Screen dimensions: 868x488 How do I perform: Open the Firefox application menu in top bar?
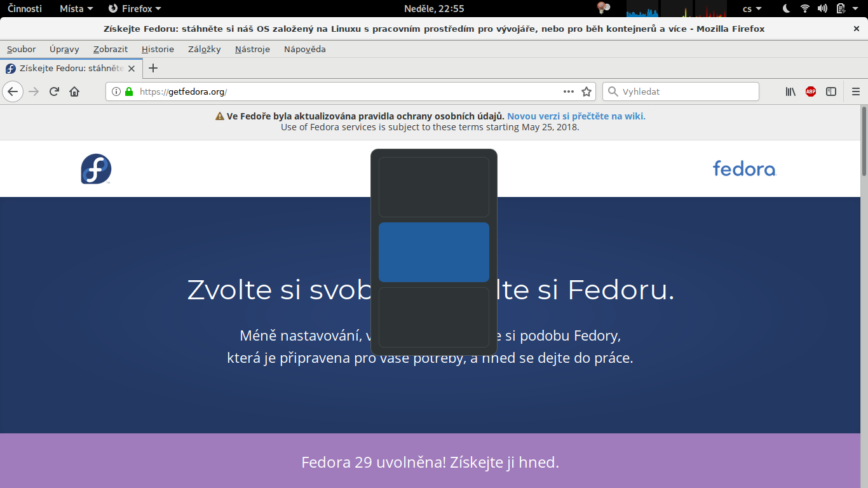(134, 9)
